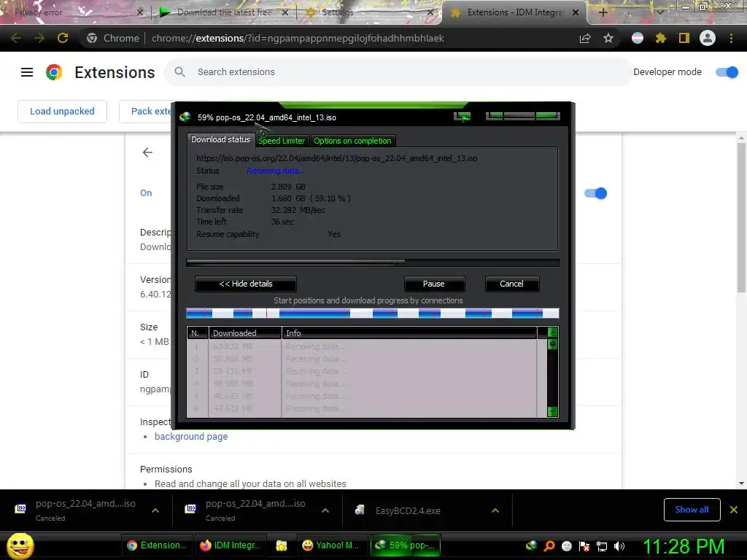Click the address bar URL

[298, 38]
